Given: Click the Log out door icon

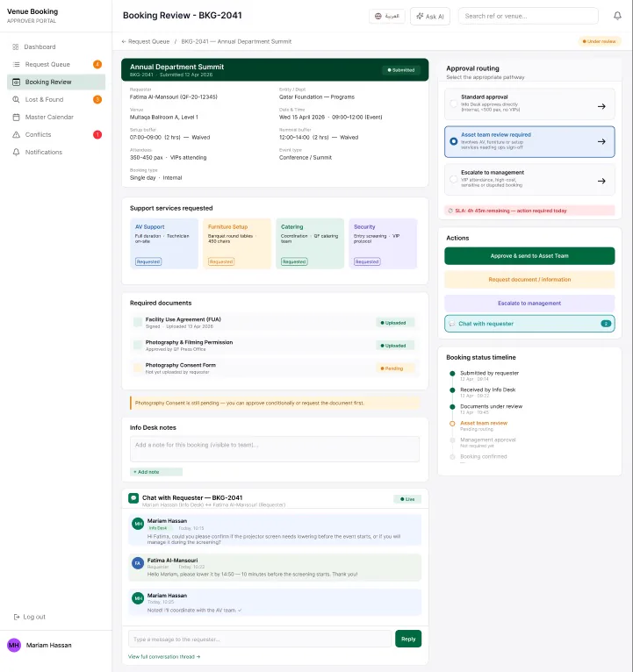Looking at the screenshot, I should pyautogui.click(x=17, y=617).
